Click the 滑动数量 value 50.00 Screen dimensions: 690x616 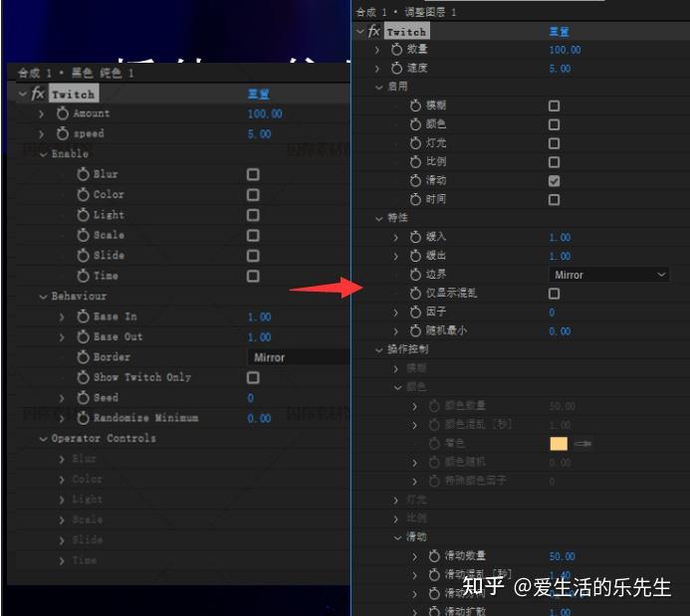(x=562, y=556)
